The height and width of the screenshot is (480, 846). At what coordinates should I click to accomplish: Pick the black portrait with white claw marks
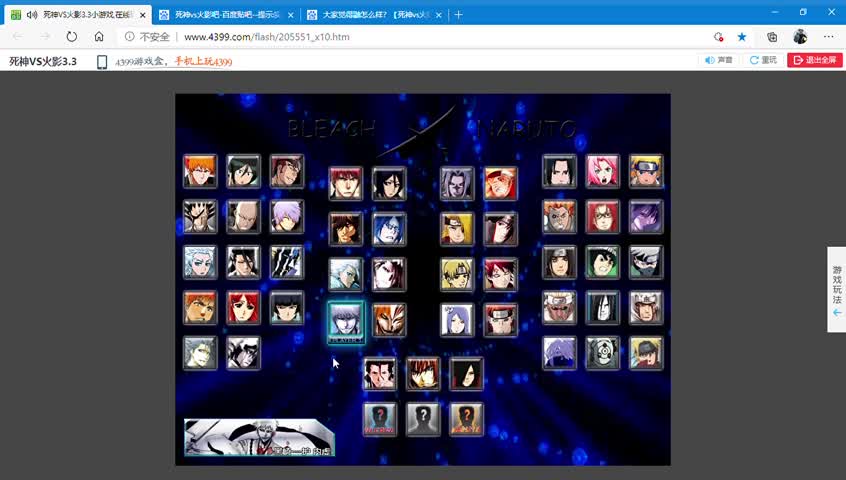[287, 262]
